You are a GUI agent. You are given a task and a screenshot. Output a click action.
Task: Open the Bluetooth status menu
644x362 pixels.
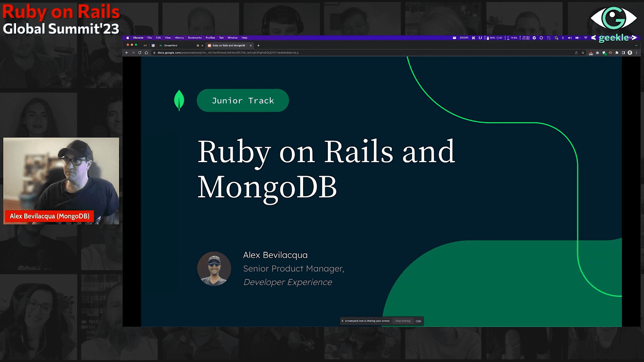tap(563, 38)
